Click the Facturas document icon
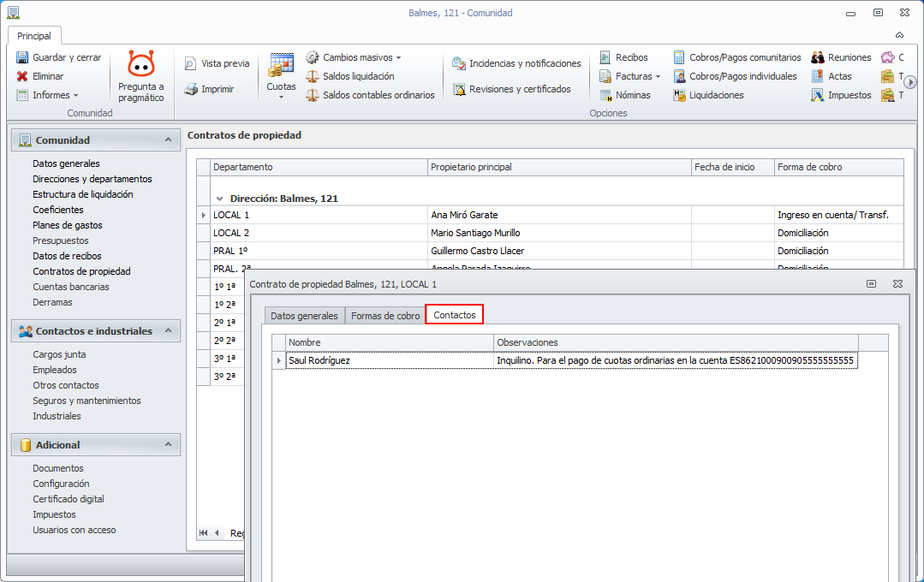Viewport: 924px width, 582px height. (605, 76)
